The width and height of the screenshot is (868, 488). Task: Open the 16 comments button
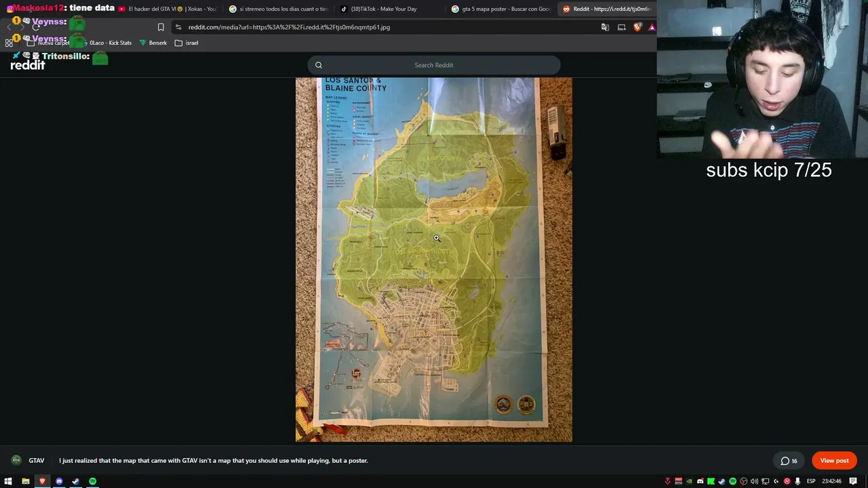tap(789, 461)
